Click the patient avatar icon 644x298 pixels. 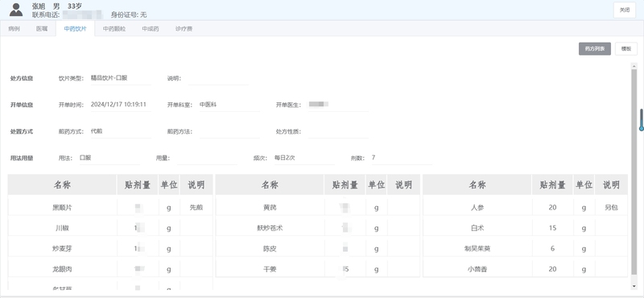click(16, 10)
